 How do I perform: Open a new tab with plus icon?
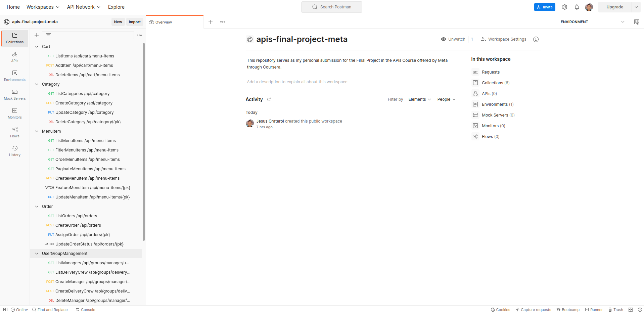pyautogui.click(x=211, y=22)
